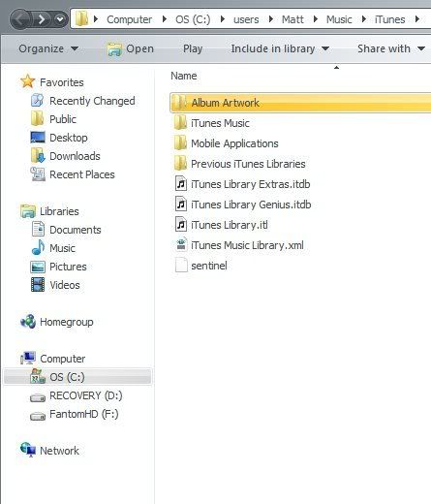Open recent locations dropdown beside navigation arrows
The image size is (431, 504).
(x=60, y=19)
